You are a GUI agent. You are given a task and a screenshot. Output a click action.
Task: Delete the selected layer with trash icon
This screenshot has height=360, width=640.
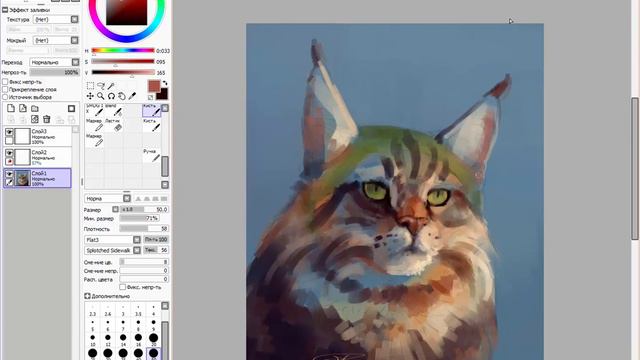click(x=47, y=119)
